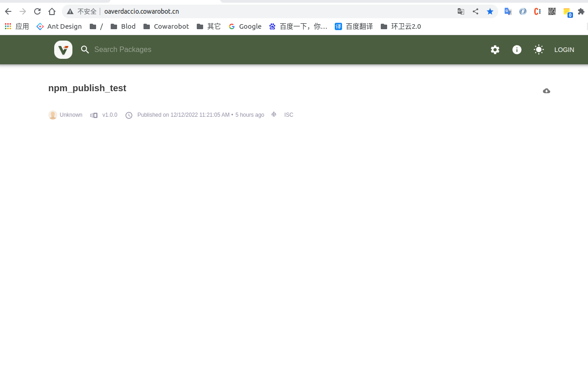Open the extensions puzzle icon
588x378 pixels.
[x=581, y=11]
